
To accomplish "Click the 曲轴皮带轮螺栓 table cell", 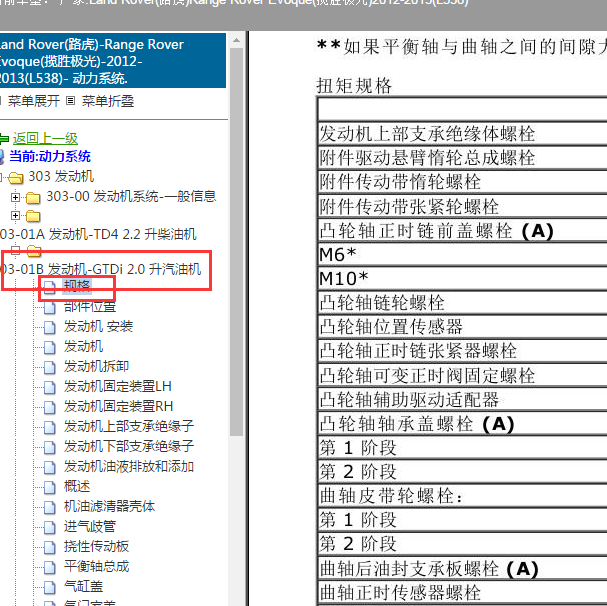I will click(462, 495).
